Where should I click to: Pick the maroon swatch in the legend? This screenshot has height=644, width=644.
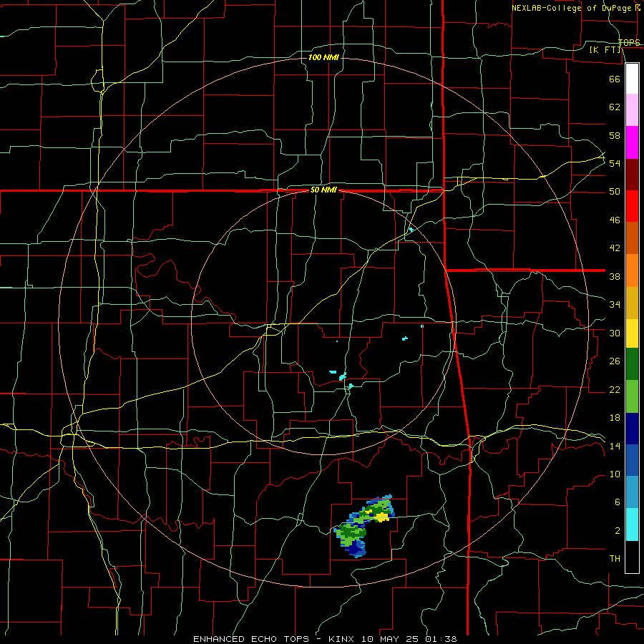tap(632, 175)
